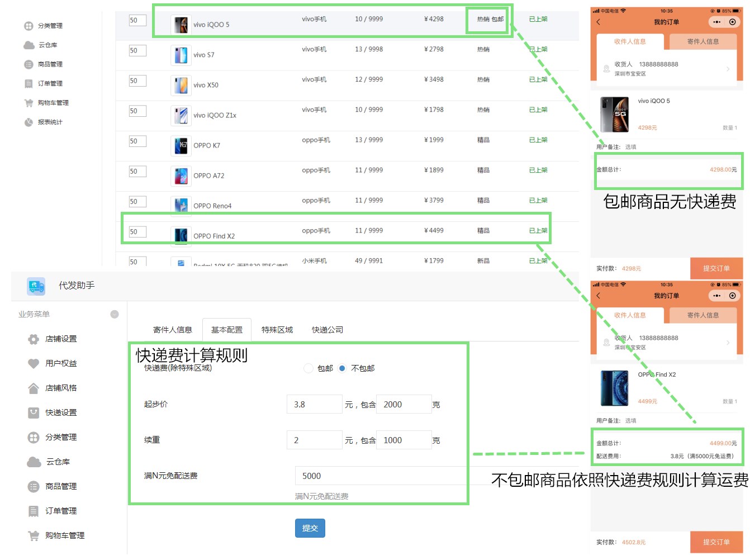Open vivo iQOO 5 product thumbnail in table

pos(181,25)
